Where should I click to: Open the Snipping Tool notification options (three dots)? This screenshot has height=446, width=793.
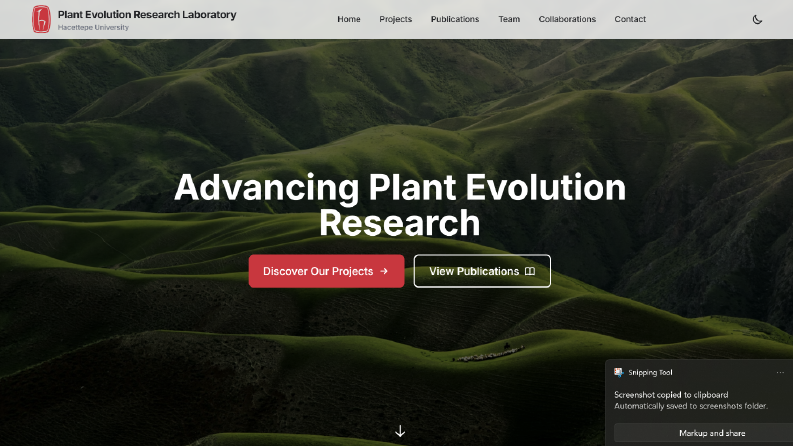[x=780, y=373]
